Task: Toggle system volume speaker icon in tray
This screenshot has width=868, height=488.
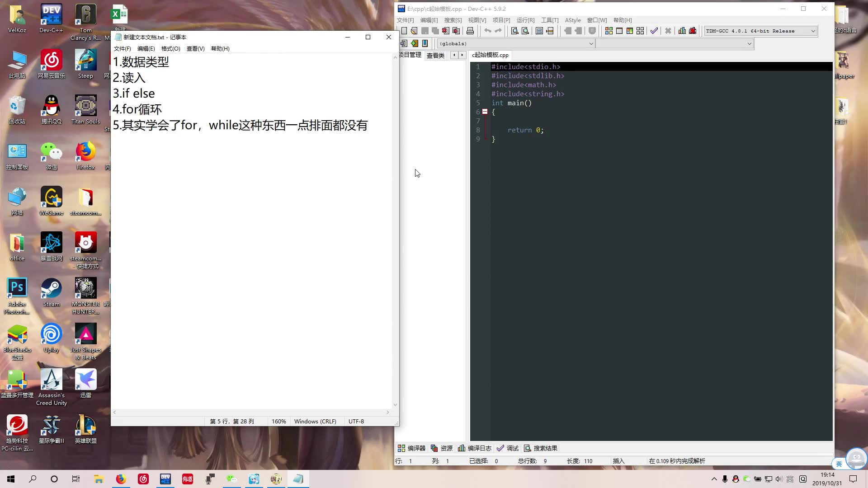Action: tap(778, 479)
